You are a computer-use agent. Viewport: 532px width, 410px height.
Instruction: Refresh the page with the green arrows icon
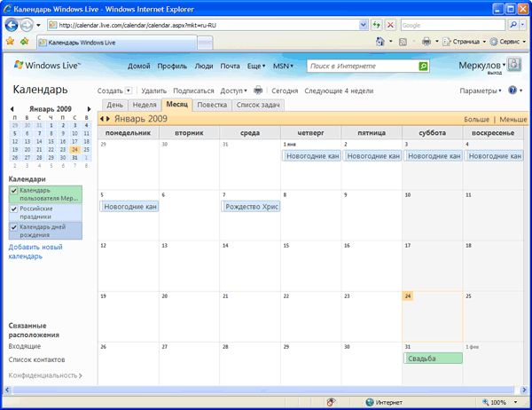376,25
